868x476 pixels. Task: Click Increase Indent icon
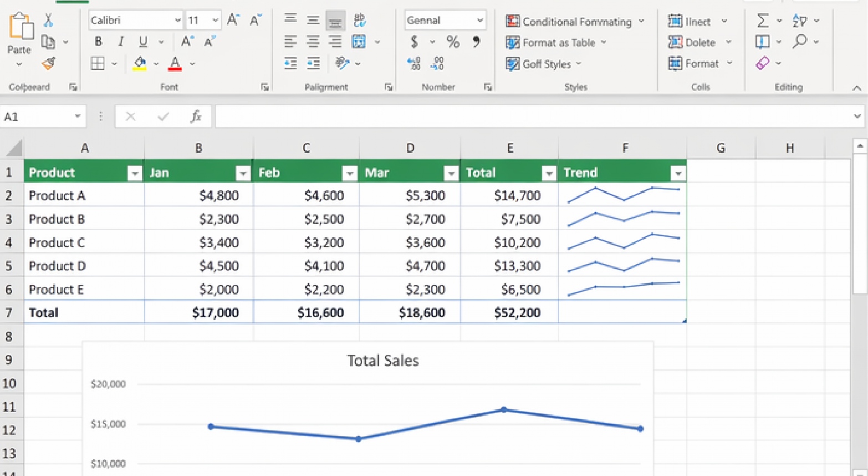313,63
